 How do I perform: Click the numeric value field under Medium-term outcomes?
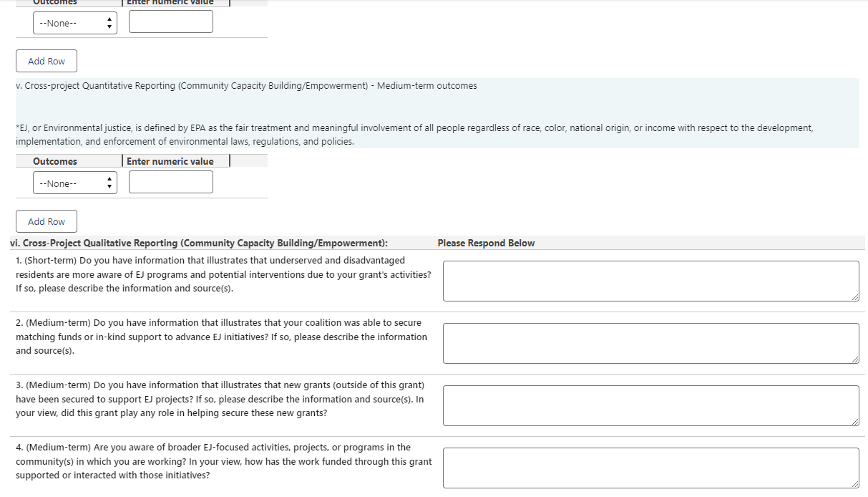click(171, 182)
